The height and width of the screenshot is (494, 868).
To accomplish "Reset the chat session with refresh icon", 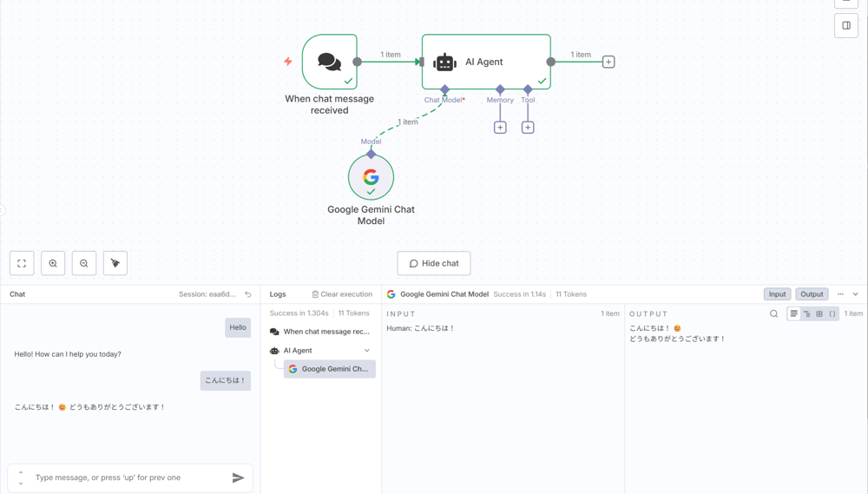I will coord(248,294).
